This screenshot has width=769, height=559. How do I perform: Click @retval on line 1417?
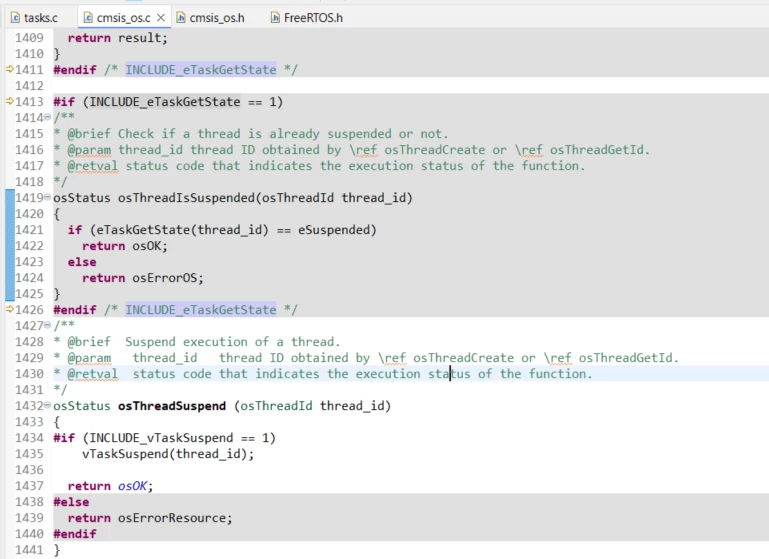[92, 166]
